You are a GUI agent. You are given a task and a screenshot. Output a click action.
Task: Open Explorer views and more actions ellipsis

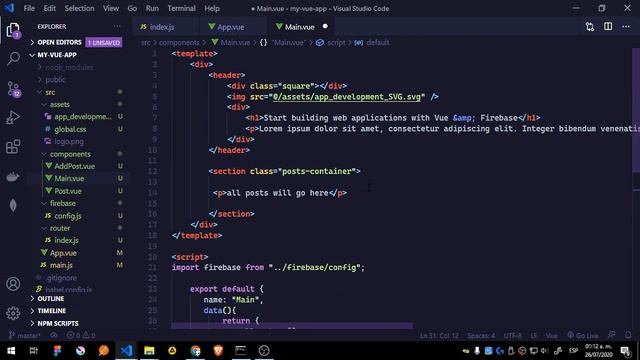point(117,27)
